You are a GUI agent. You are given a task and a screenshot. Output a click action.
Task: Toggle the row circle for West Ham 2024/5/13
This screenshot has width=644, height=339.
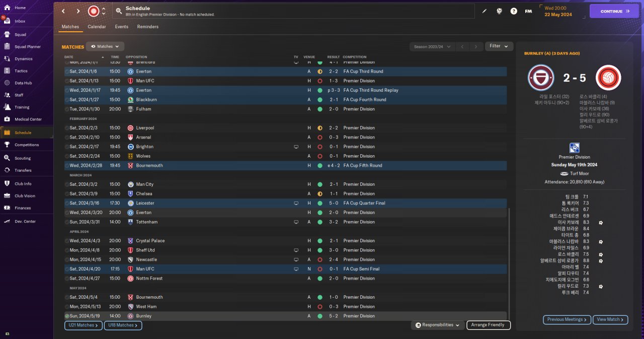(67, 307)
